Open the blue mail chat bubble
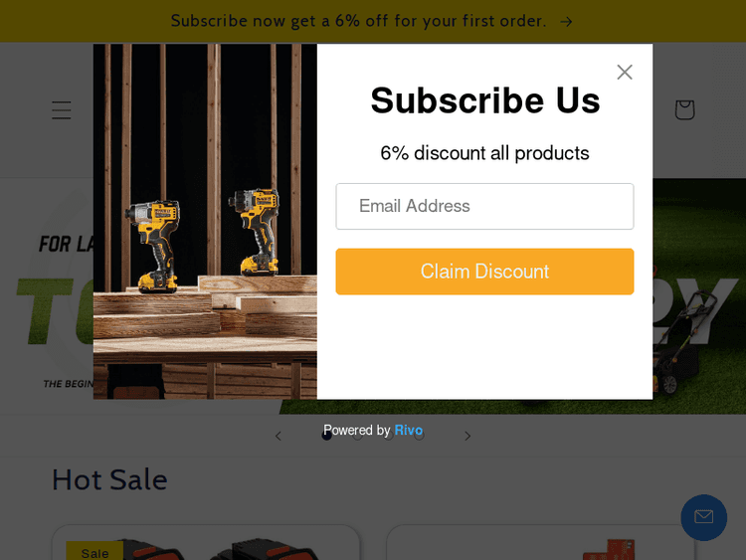The height and width of the screenshot is (560, 746). click(x=703, y=517)
